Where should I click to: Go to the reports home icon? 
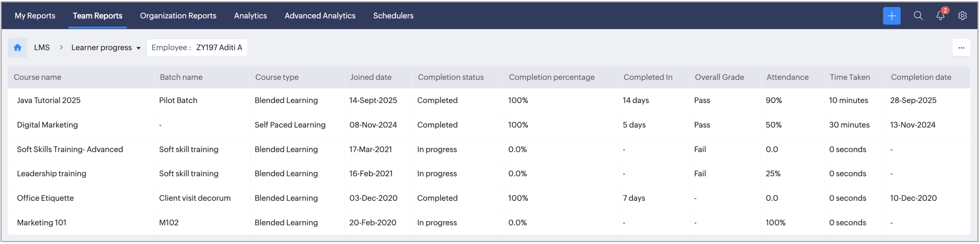pos(18,48)
